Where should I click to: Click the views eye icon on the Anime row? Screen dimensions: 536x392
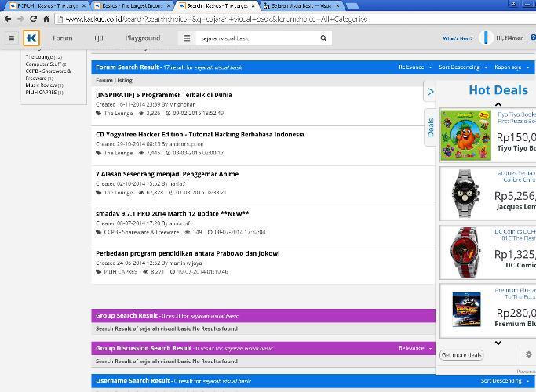click(140, 193)
